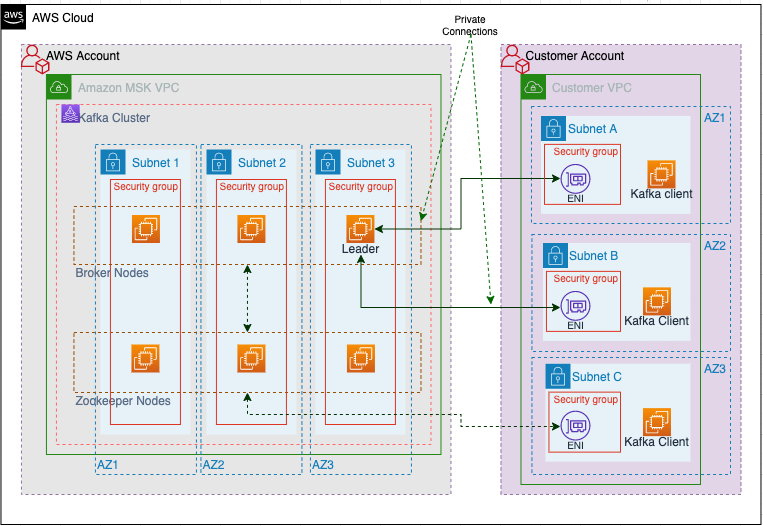Click the ENI icon in Subnet A

[576, 179]
